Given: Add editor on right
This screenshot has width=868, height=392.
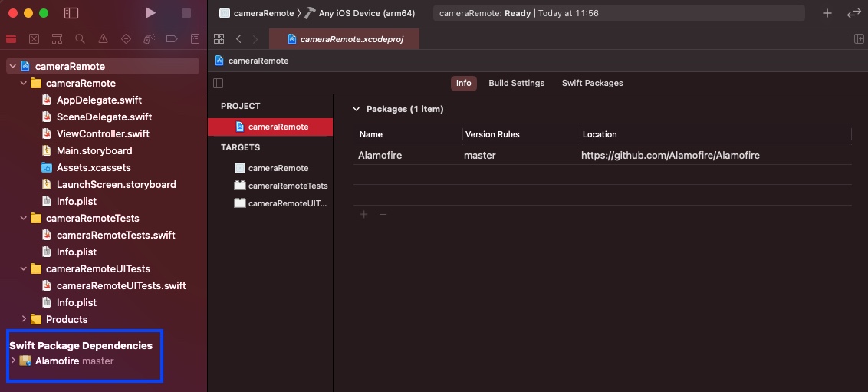Looking at the screenshot, I should pos(859,39).
